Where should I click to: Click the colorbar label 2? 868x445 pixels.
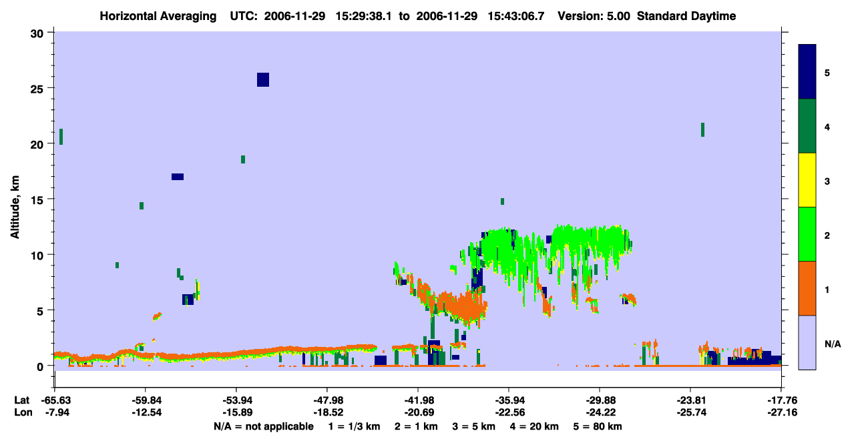[827, 235]
